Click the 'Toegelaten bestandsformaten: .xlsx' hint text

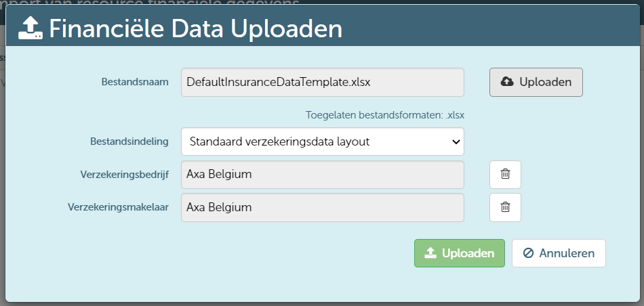[384, 115]
